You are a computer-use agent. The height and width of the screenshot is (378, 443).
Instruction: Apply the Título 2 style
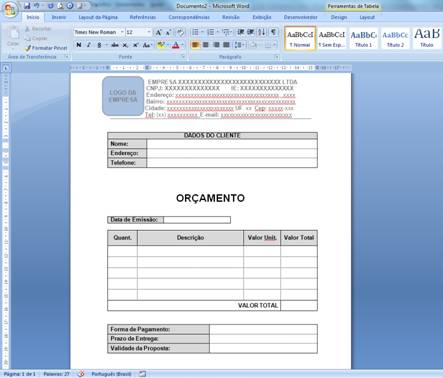[x=395, y=38]
